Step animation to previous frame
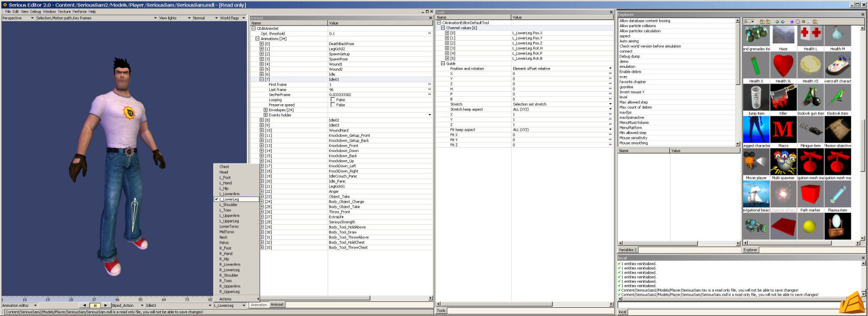868x316 pixels. click(84, 306)
